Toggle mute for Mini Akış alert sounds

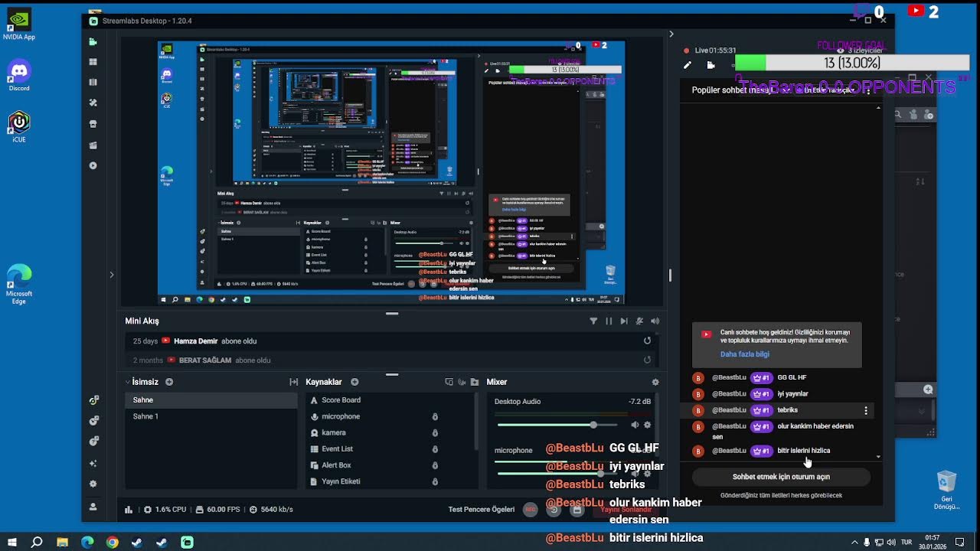click(x=655, y=321)
